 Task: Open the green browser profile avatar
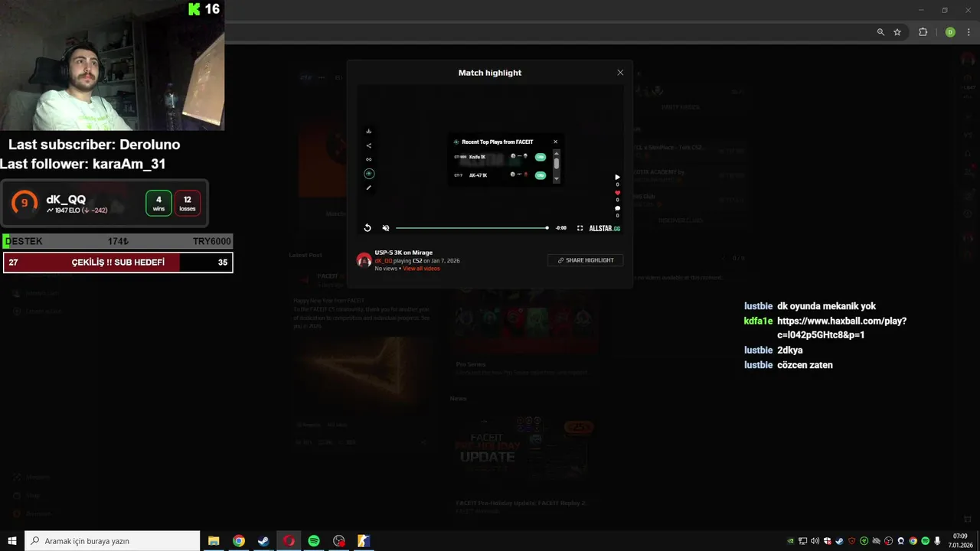(950, 32)
